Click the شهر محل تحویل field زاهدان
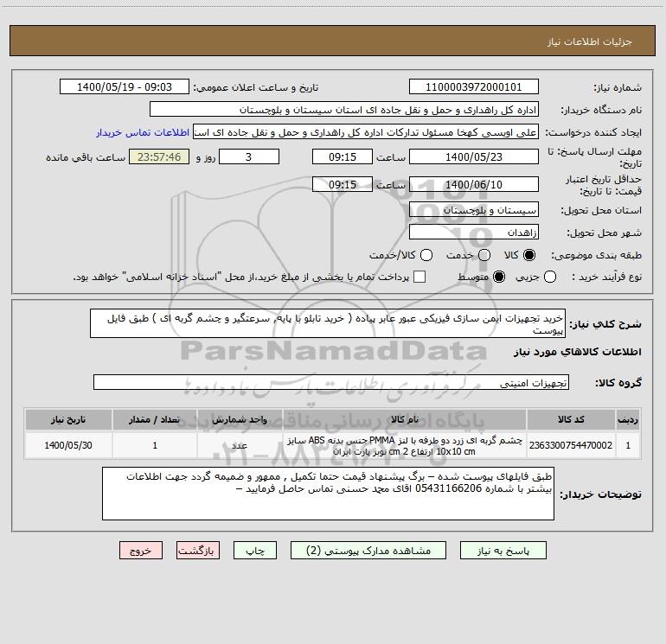This screenshot has width=666, height=644. [474, 233]
